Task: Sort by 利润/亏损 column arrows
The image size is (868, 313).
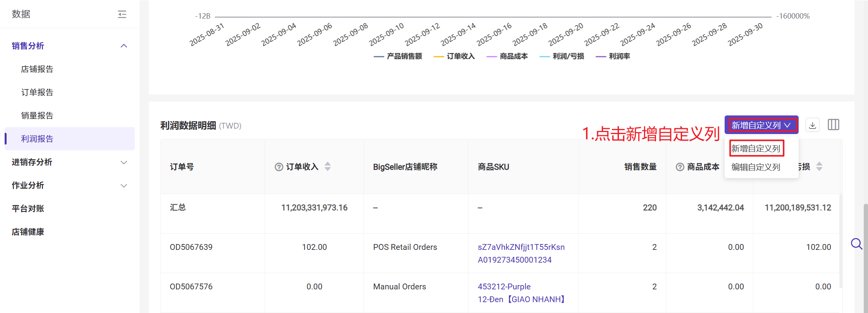Action: point(819,167)
